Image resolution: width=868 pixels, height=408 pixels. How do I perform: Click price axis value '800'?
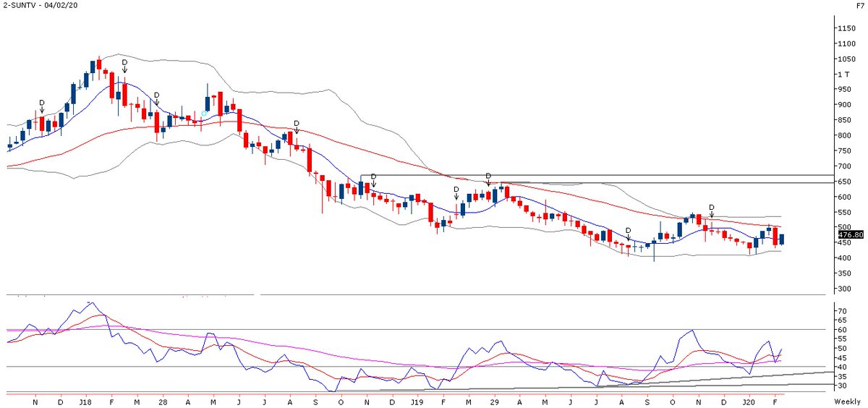[844, 135]
